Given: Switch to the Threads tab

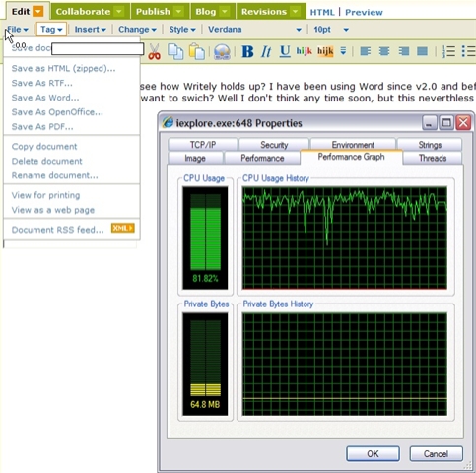Looking at the screenshot, I should pyautogui.click(x=433, y=158).
